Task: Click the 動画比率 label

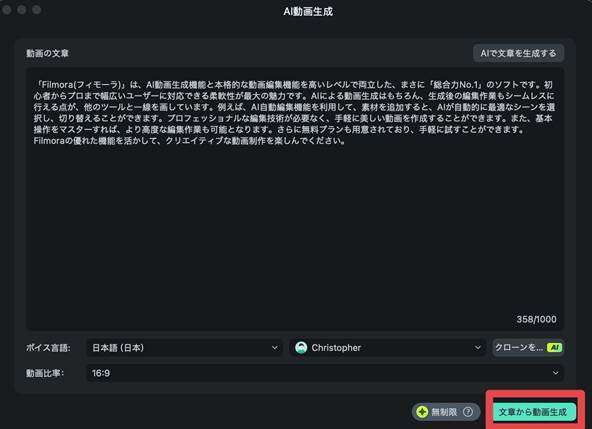Action: coord(45,373)
